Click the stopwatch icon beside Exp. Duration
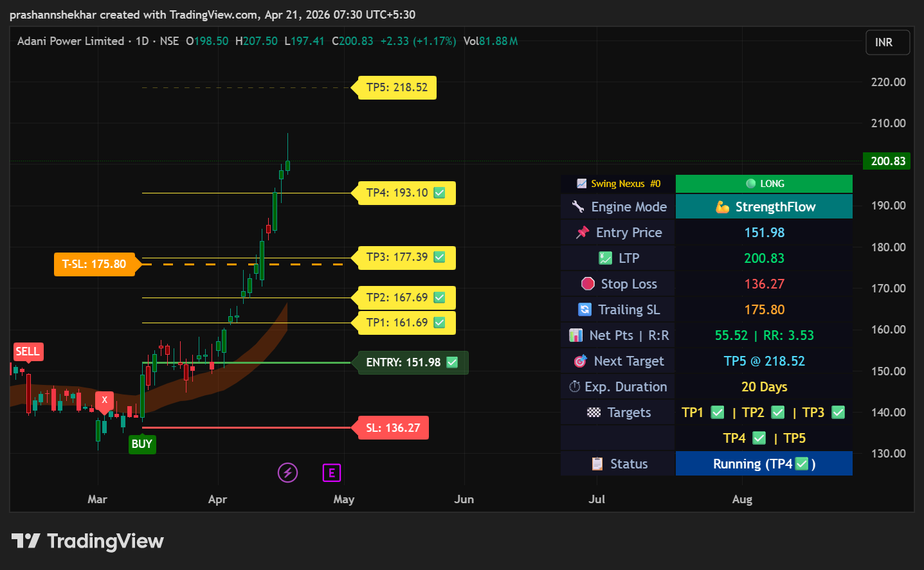The image size is (924, 570). (x=574, y=386)
